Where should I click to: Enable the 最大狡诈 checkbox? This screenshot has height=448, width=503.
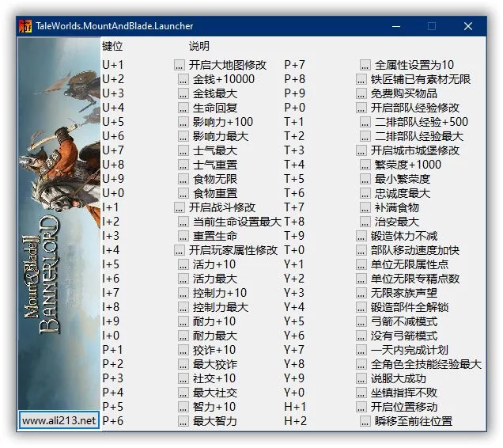click(x=183, y=364)
